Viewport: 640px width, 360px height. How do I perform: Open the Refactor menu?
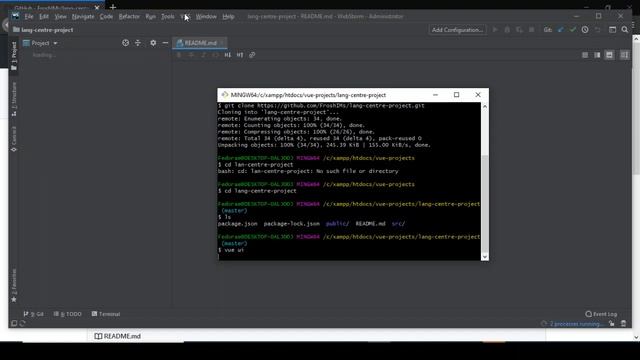129,17
